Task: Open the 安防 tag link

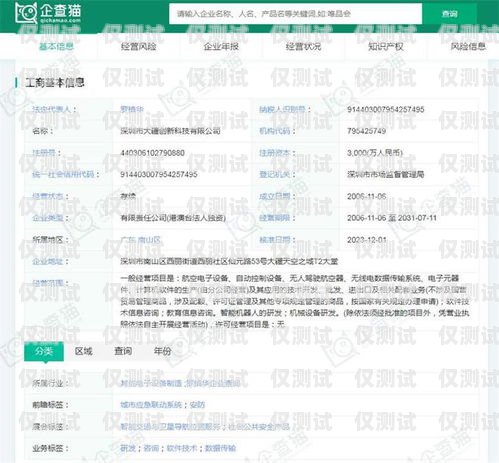Action: [x=197, y=405]
